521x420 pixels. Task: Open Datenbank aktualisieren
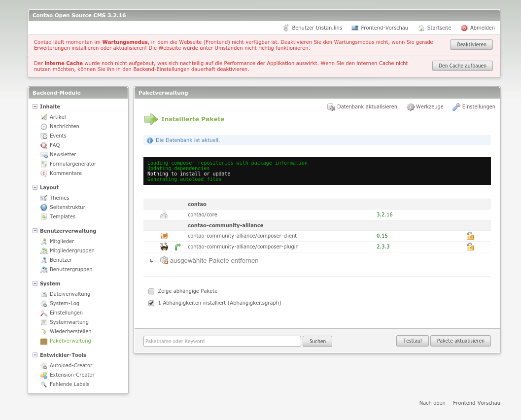[x=362, y=106]
